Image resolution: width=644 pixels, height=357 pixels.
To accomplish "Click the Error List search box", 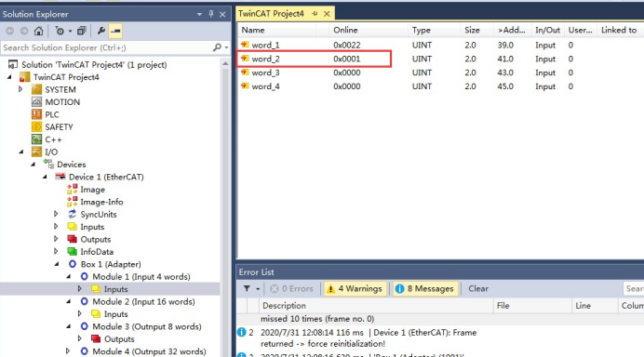I will [x=634, y=289].
